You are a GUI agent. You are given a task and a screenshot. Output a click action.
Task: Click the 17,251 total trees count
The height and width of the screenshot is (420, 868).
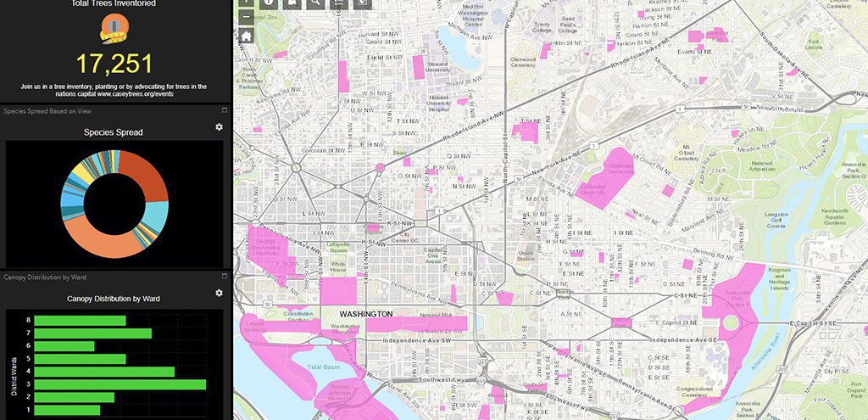coord(114,64)
